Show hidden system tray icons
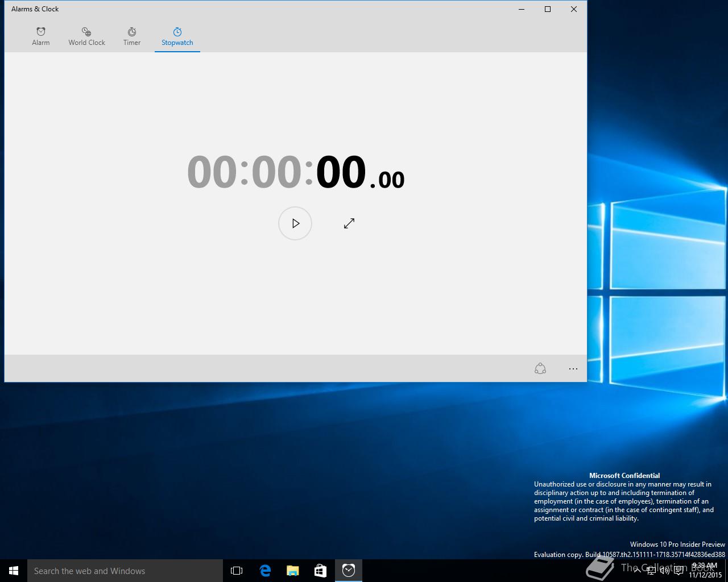 point(638,571)
